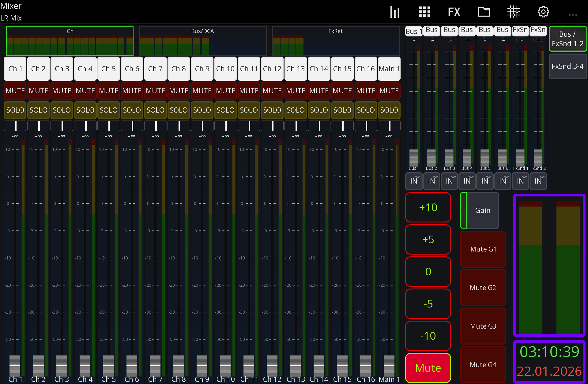Select the FxSnd 3-4 tab
The height and width of the screenshot is (384, 588).
tap(567, 66)
